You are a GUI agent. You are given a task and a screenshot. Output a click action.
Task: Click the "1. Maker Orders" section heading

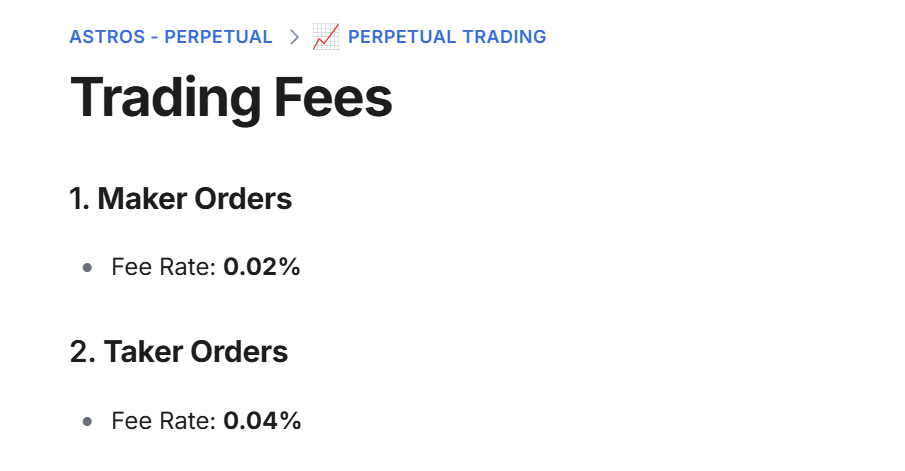point(181,199)
